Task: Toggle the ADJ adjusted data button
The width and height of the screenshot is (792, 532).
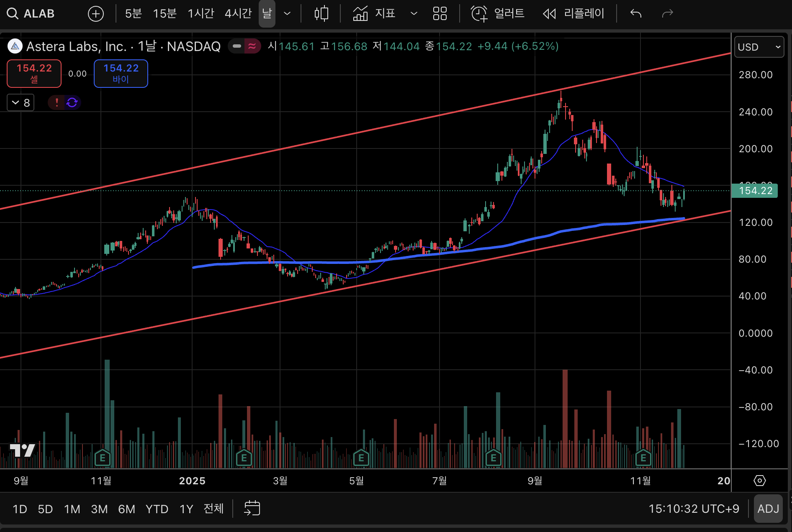Action: click(x=768, y=509)
